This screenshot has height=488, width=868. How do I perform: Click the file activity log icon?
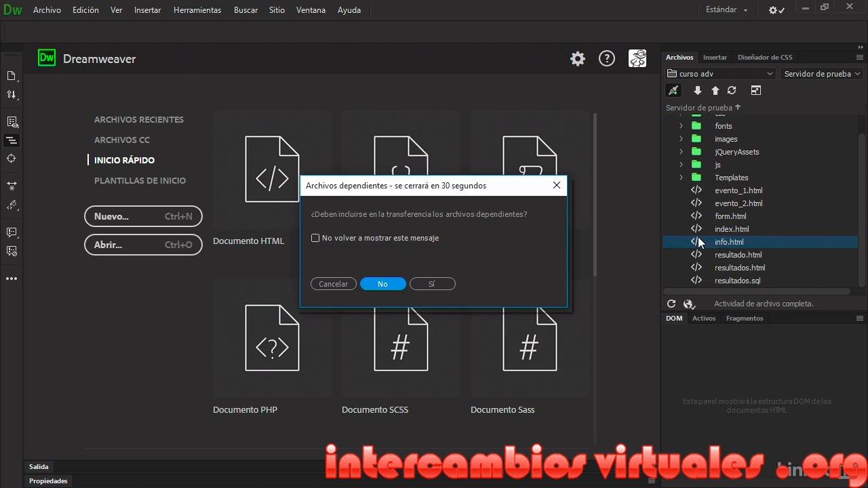(689, 304)
